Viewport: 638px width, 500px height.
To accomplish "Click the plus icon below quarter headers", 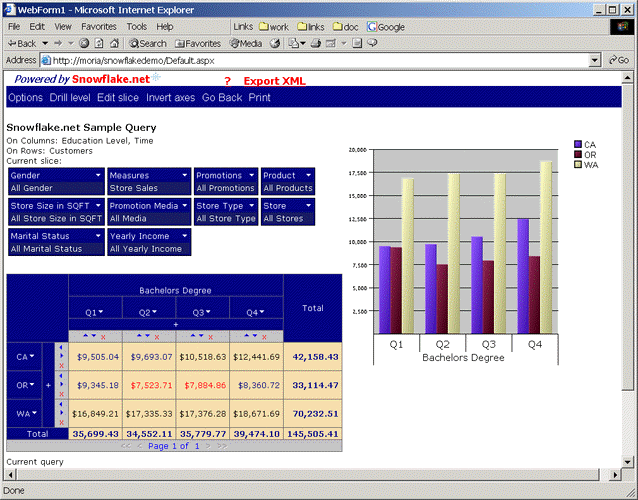I will pyautogui.click(x=176, y=324).
